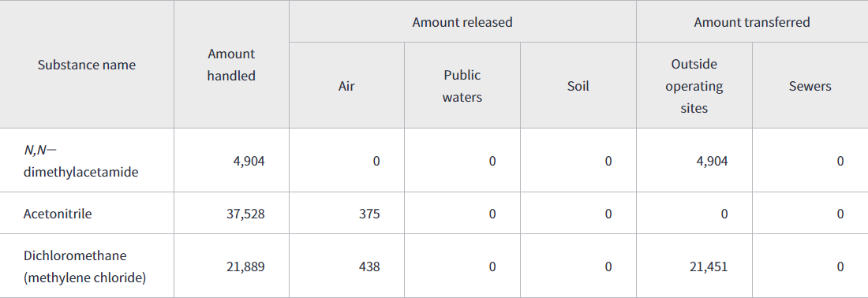Click Acetonitrile outside operating sites zero
The width and height of the screenshot is (868, 298).
(x=724, y=214)
